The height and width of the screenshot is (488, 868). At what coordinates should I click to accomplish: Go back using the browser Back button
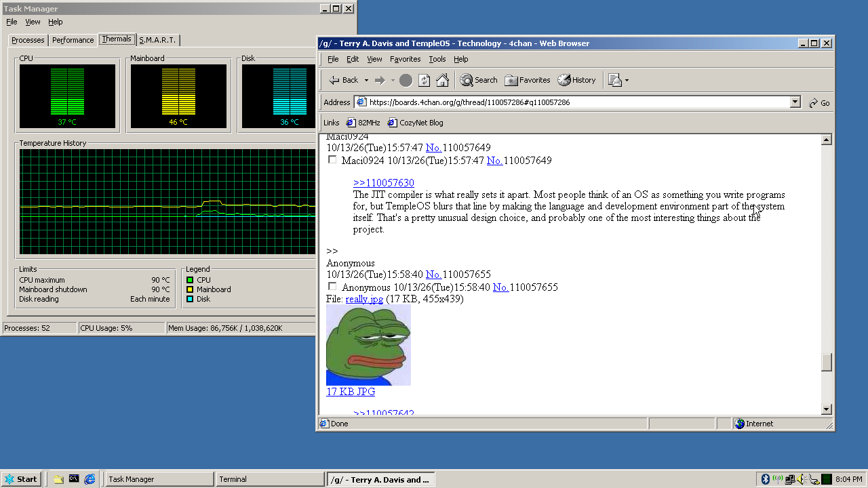click(x=344, y=80)
